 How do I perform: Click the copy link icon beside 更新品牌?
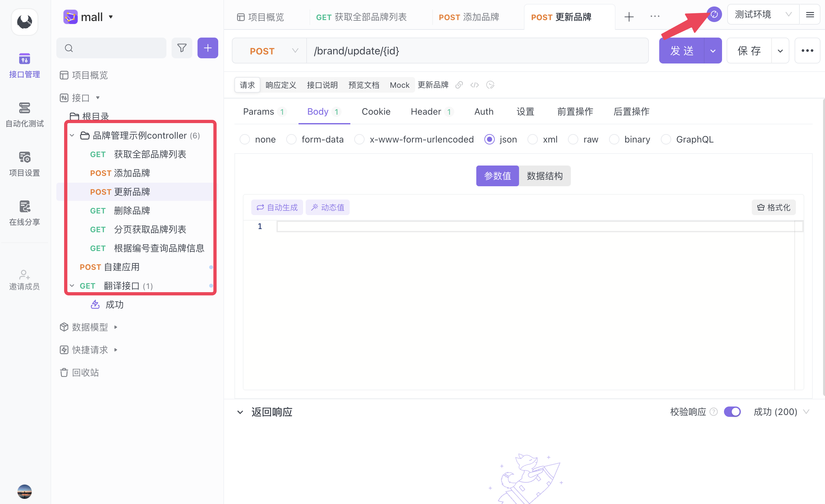tap(459, 85)
